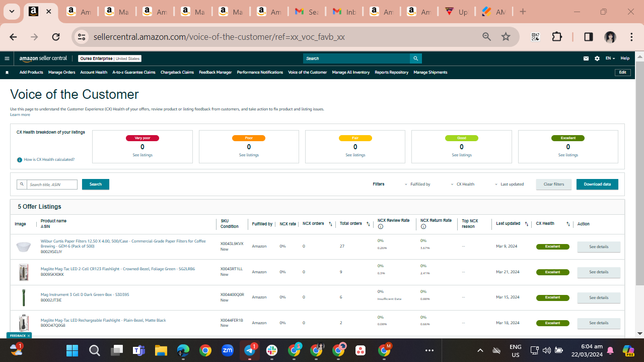Sort by Total orders column arrows
Screen dimensions: 644x362
(368, 224)
